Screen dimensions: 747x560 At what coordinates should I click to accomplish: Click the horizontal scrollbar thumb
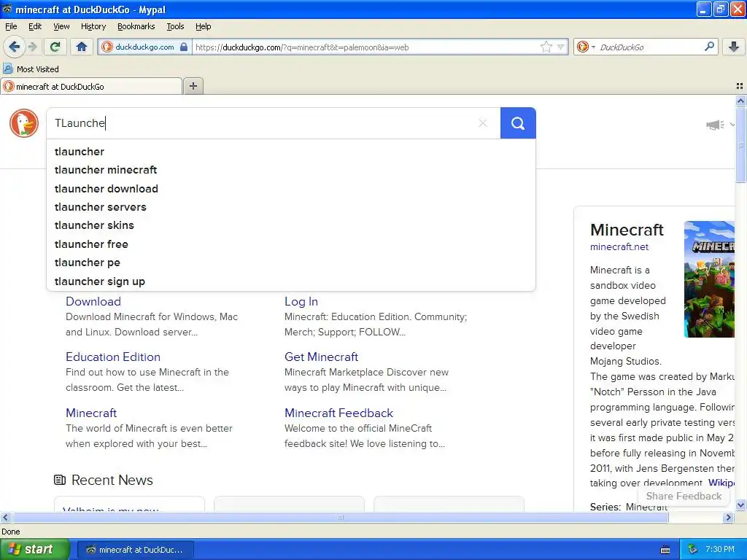pyautogui.click(x=340, y=517)
